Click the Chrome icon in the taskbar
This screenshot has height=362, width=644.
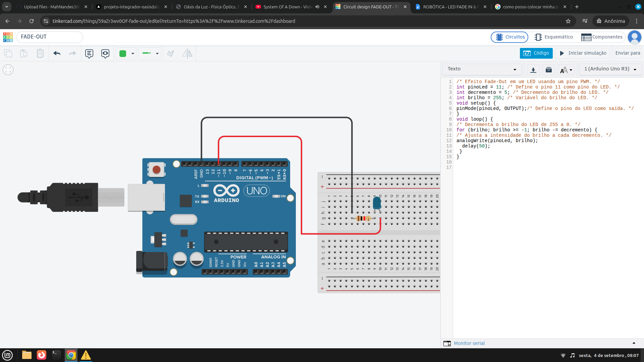(x=71, y=355)
